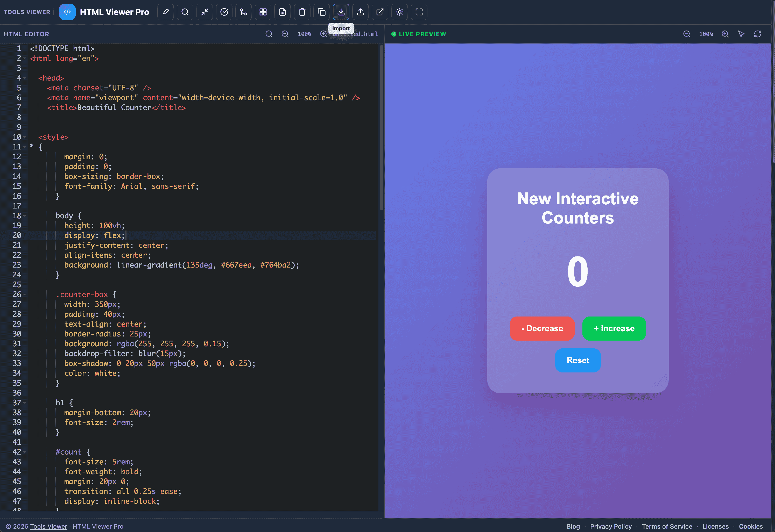Toggle the sun light theme icon
The width and height of the screenshot is (775, 532).
click(399, 12)
